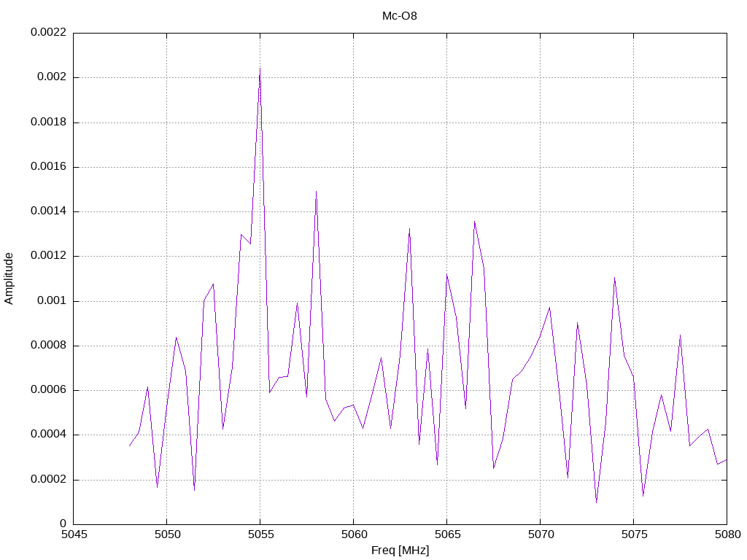Click the 0.002 y-axis tick label
Screen dimensions: 747x560
coord(52,77)
